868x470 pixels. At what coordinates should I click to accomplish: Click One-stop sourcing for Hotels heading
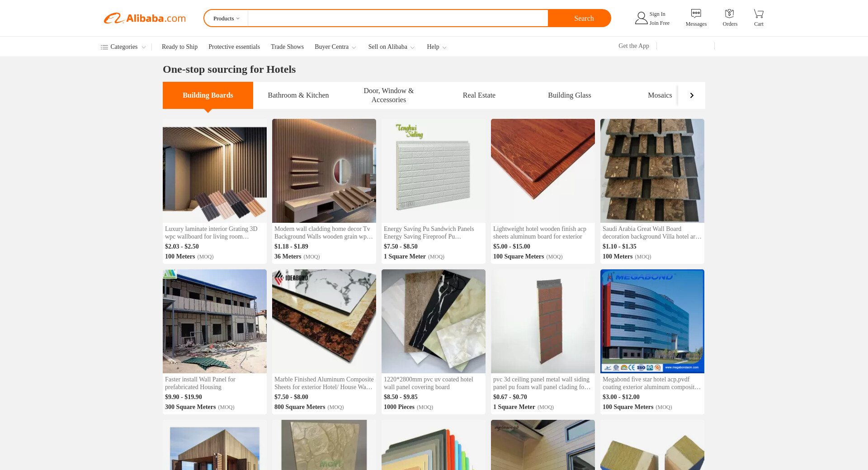point(229,69)
